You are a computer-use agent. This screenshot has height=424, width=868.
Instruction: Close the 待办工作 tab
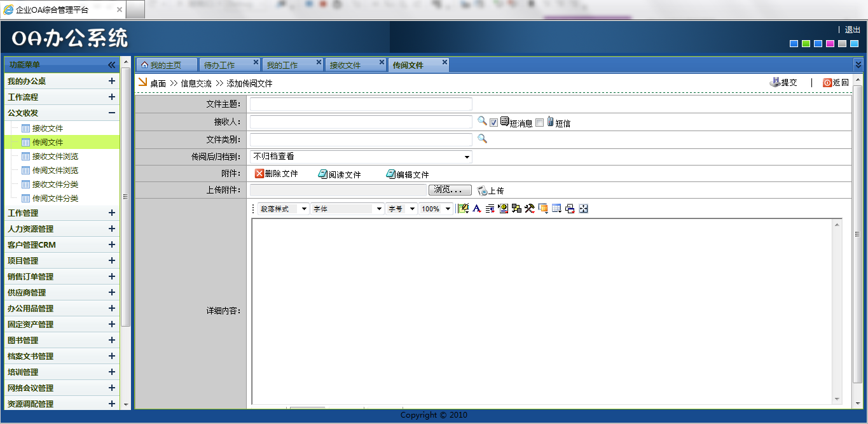point(256,62)
